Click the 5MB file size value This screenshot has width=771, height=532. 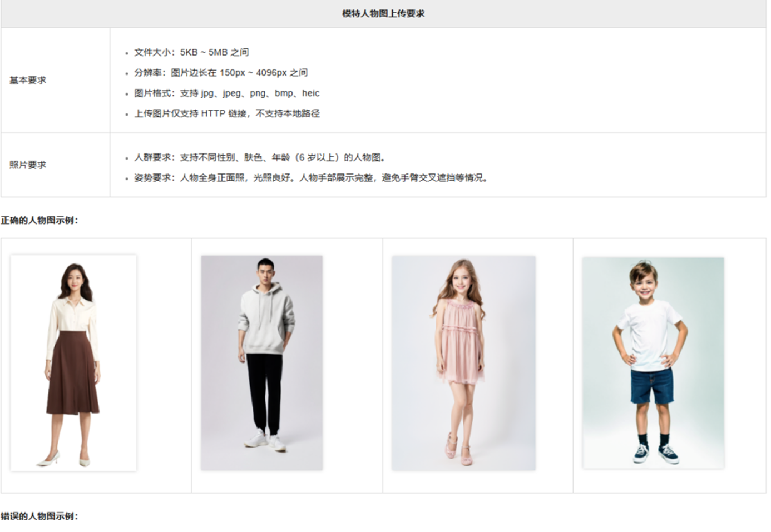tap(218, 52)
